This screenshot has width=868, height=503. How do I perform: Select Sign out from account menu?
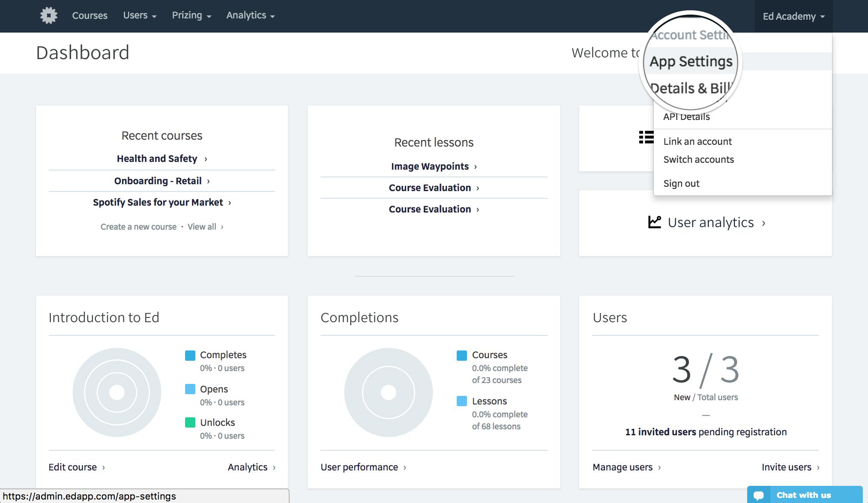coord(681,183)
